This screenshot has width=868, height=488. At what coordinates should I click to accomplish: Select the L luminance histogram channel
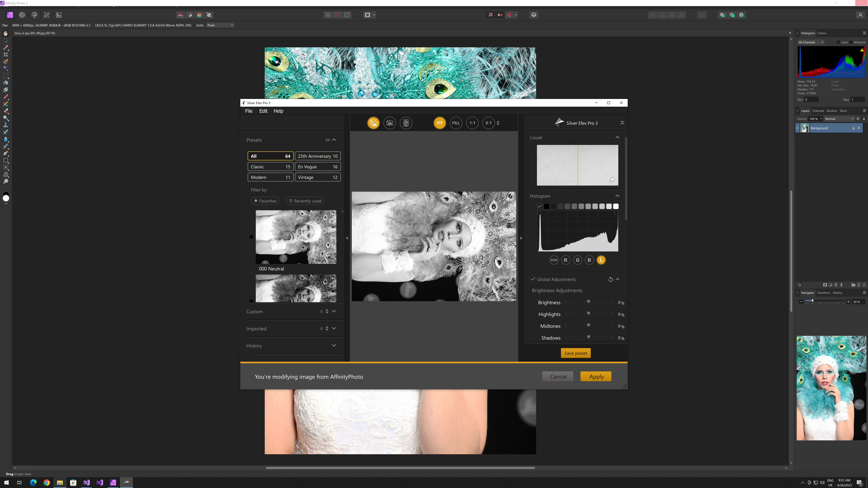tap(601, 260)
